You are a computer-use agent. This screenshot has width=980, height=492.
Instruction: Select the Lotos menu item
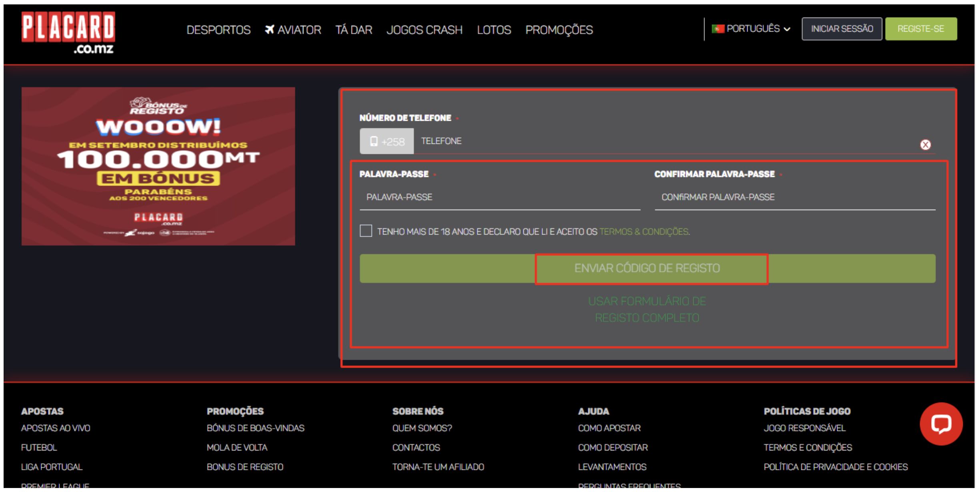coord(494,30)
